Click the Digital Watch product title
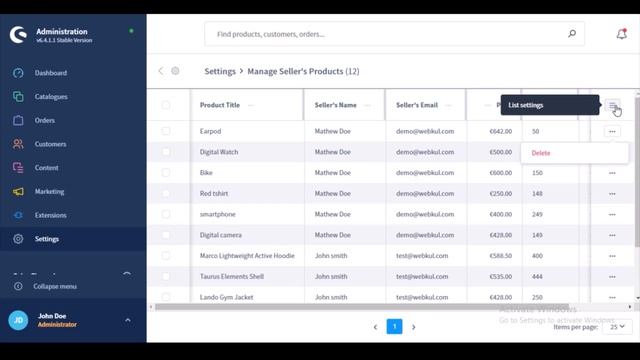640x360 pixels. tap(219, 152)
